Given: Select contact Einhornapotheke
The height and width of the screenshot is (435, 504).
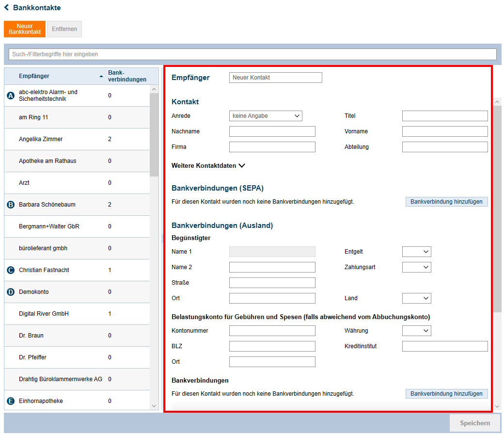Looking at the screenshot, I should click(x=77, y=401).
